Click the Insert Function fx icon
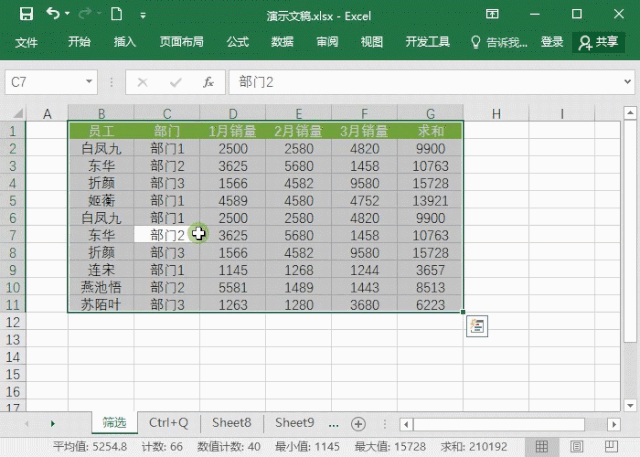This screenshot has height=457, width=640. [208, 82]
